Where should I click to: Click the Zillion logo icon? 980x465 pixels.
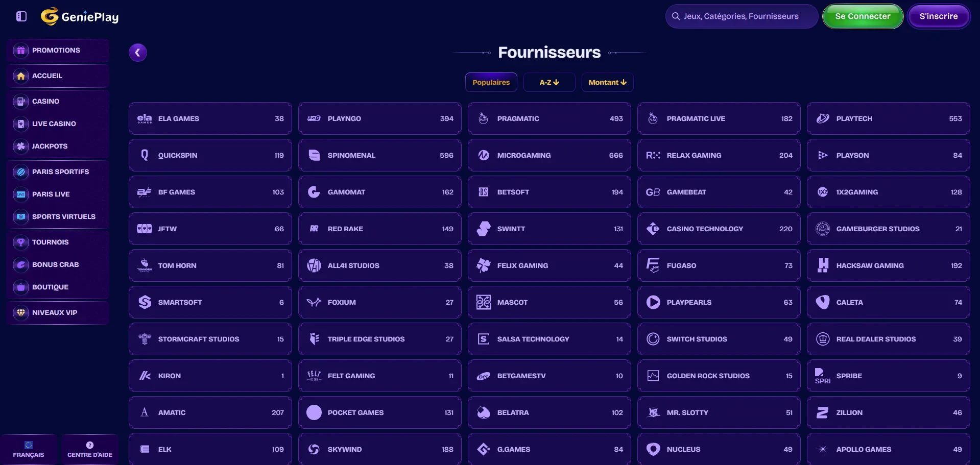823,412
